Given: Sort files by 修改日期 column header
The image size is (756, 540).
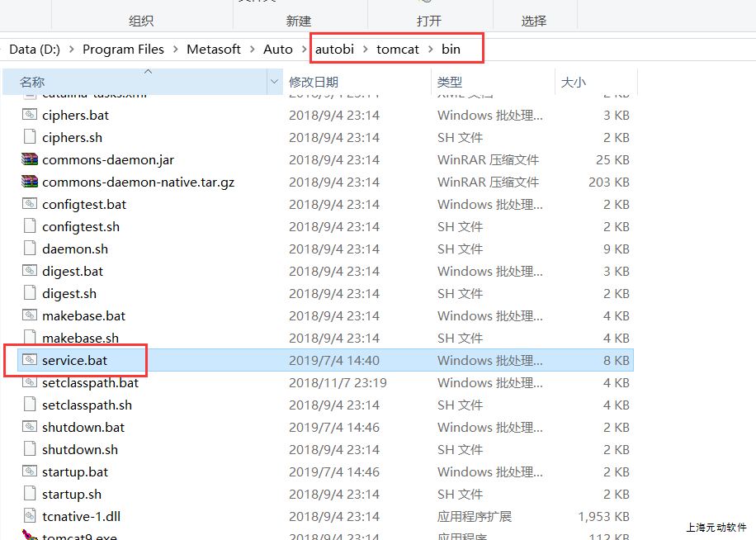Looking at the screenshot, I should click(314, 83).
